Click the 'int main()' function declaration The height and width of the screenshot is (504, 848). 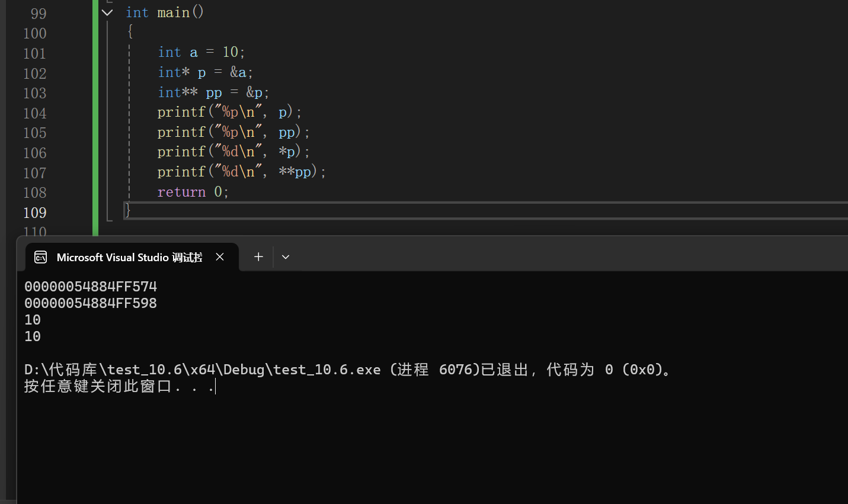(165, 12)
